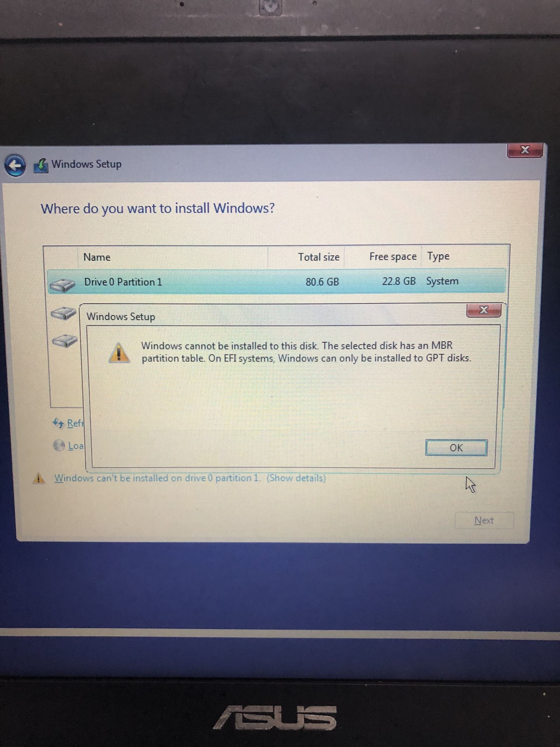
Task: Click OK to dismiss the MBR error dialog
Action: pyautogui.click(x=456, y=447)
